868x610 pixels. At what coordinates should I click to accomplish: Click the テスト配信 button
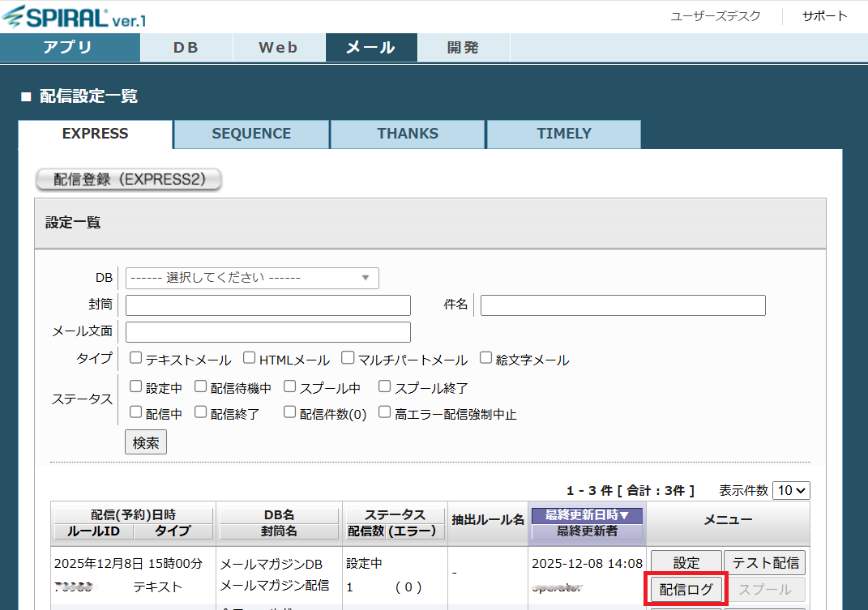tap(764, 562)
